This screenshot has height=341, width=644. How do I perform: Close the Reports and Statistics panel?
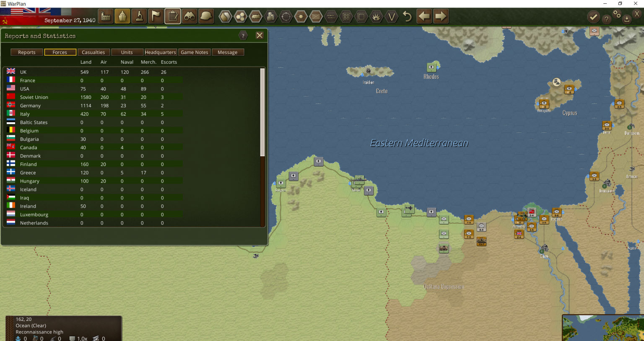click(x=260, y=36)
